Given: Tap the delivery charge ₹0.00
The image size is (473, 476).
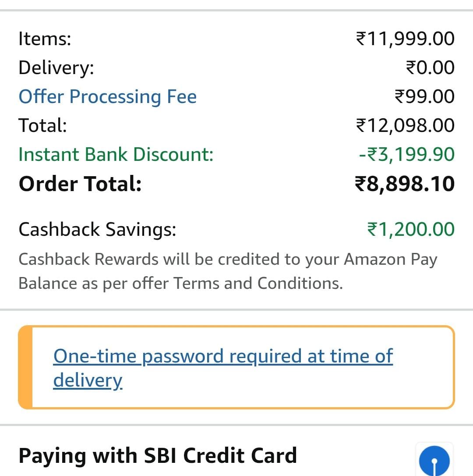Looking at the screenshot, I should [x=430, y=68].
